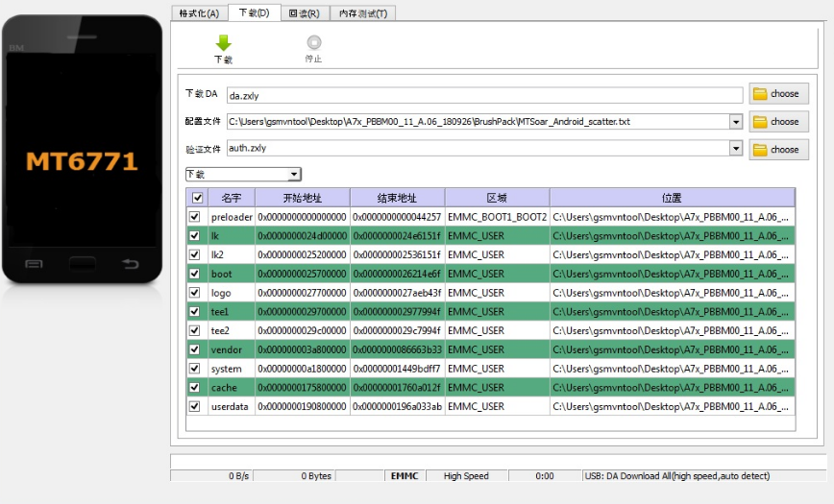834x504 pixels.
Task: Select the userdata name cell
Action: (x=232, y=406)
